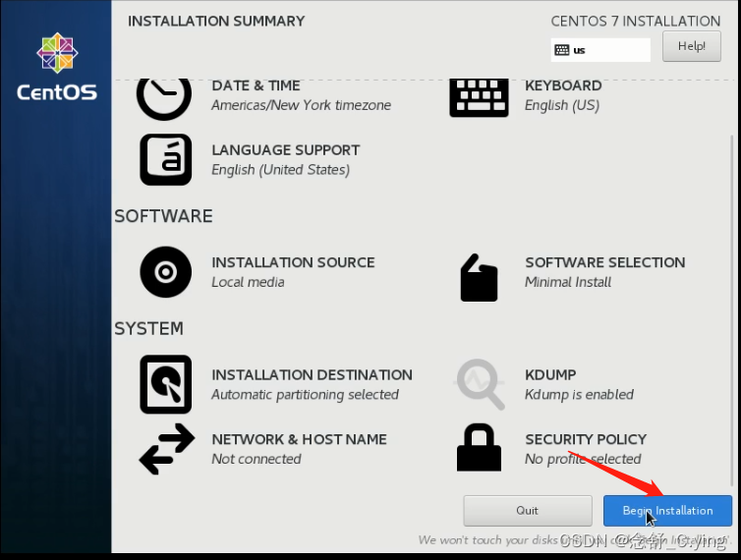Select DATE & TIME label
741x560 pixels.
coord(256,85)
